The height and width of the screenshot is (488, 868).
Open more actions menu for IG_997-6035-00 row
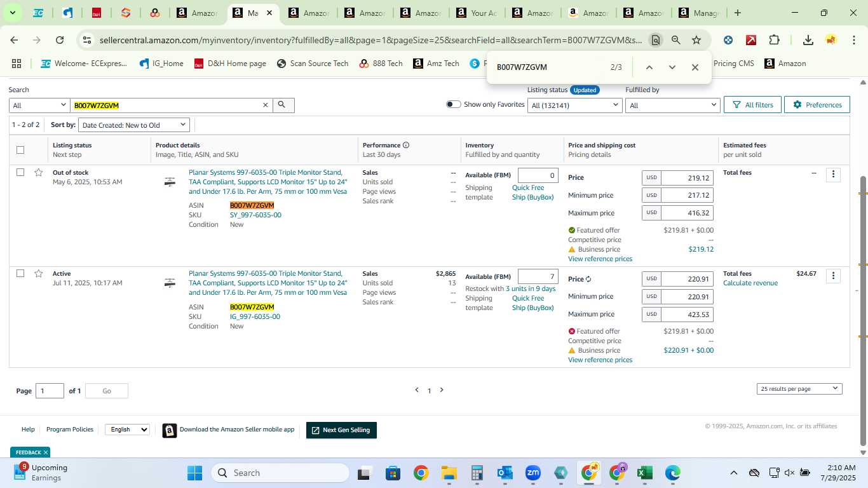pos(833,275)
